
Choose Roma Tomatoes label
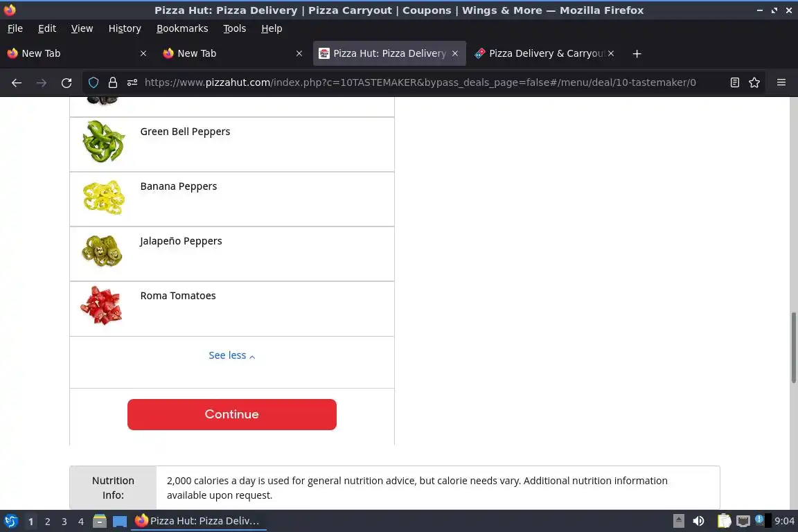178,296
